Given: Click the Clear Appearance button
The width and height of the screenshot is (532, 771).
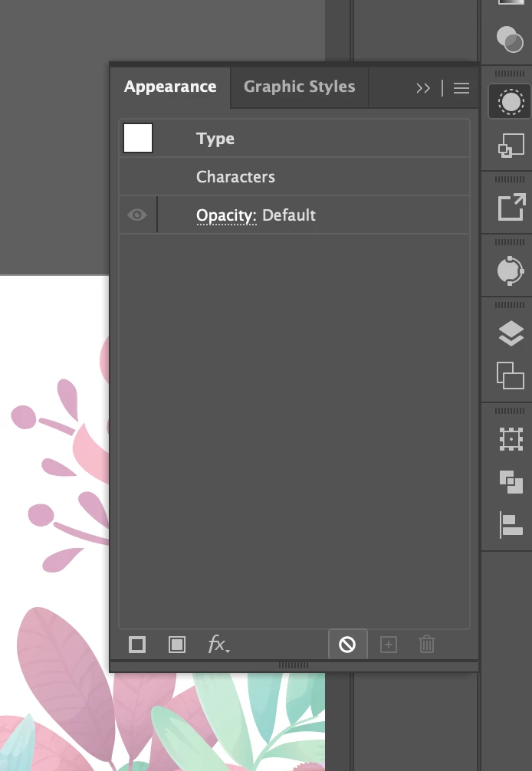Looking at the screenshot, I should tap(347, 644).
